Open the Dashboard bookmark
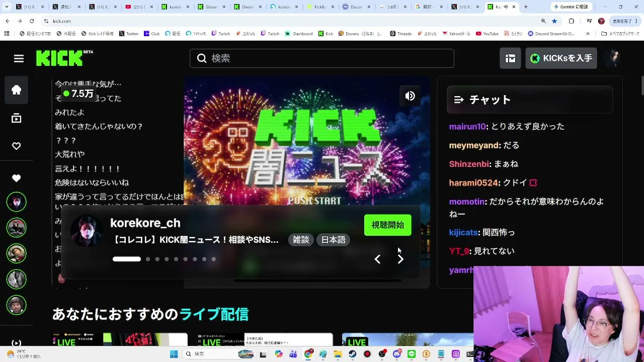Image resolution: width=644 pixels, height=362 pixels. click(x=299, y=34)
